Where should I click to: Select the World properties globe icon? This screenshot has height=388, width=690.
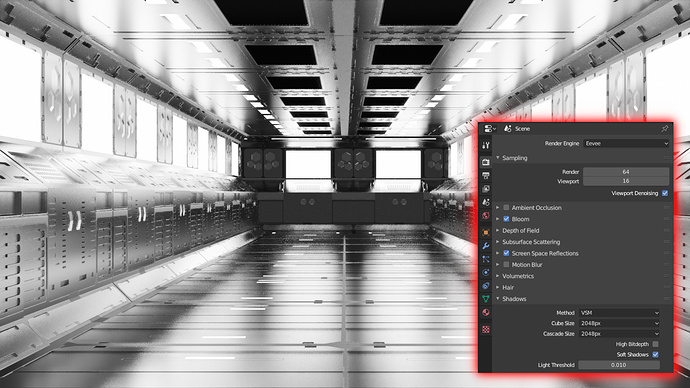click(x=486, y=215)
